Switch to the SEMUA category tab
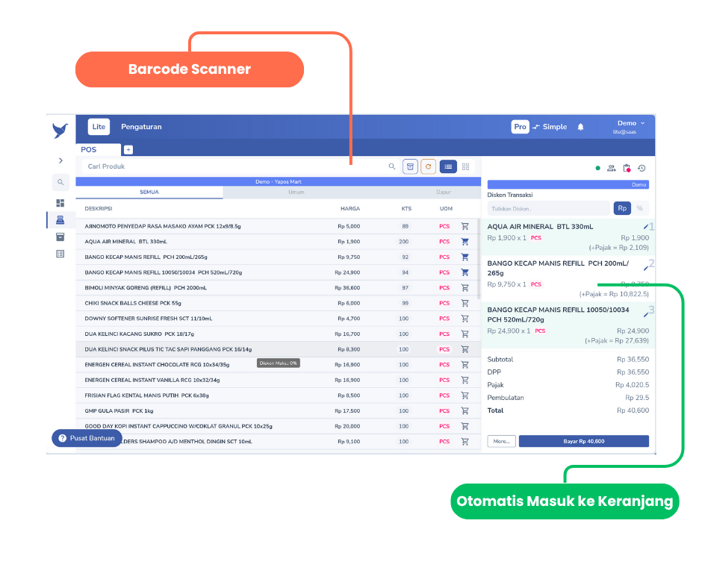The height and width of the screenshot is (588, 702). click(149, 193)
